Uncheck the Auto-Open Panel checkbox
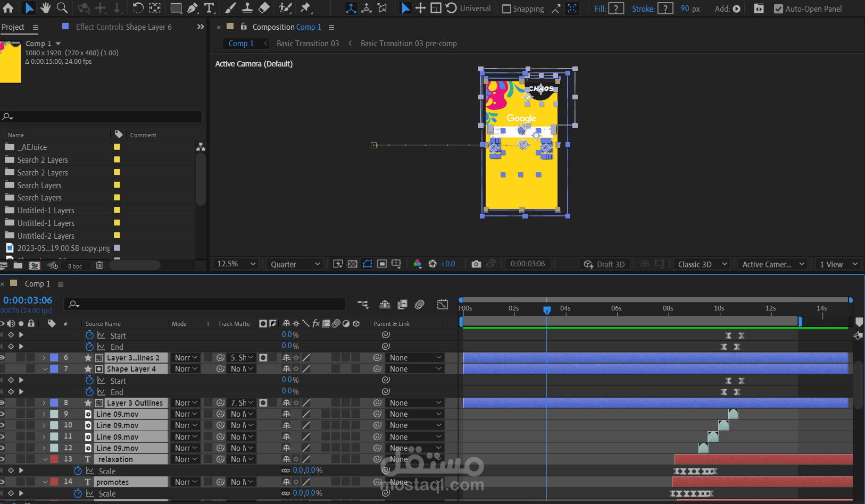 tap(778, 9)
